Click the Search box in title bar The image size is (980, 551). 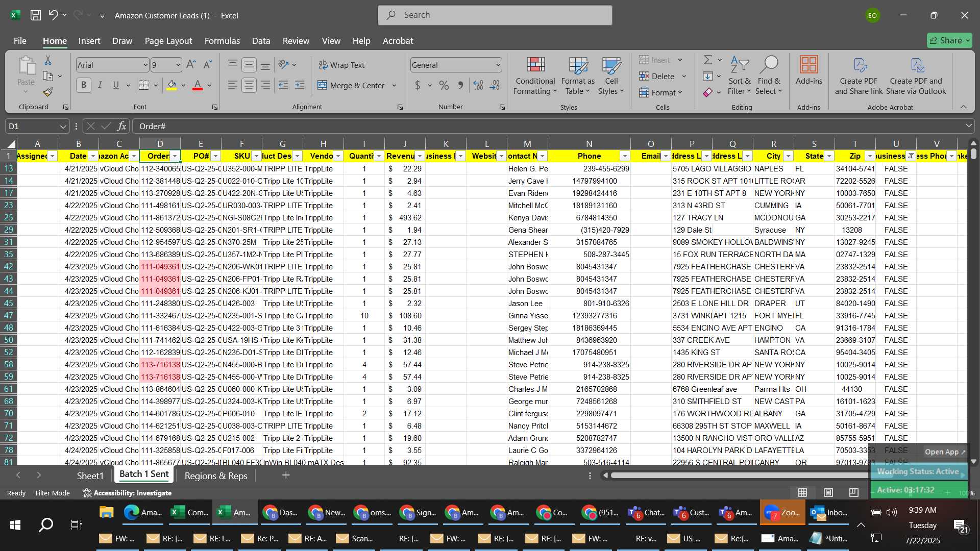coord(495,15)
